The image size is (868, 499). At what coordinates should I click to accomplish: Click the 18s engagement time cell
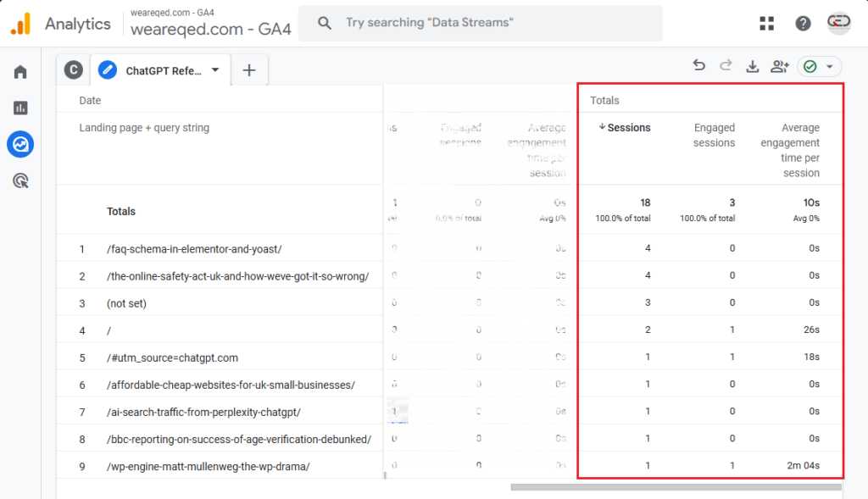(x=811, y=357)
